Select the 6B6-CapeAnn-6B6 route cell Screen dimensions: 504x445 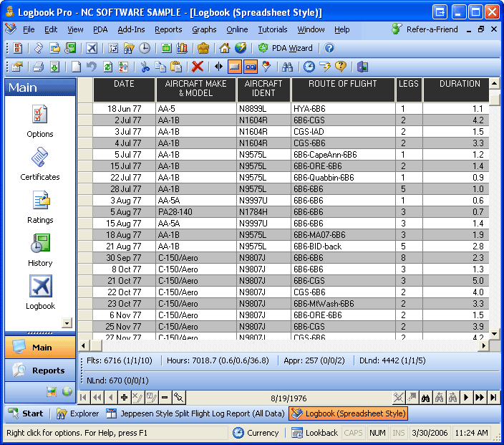pyautogui.click(x=343, y=155)
